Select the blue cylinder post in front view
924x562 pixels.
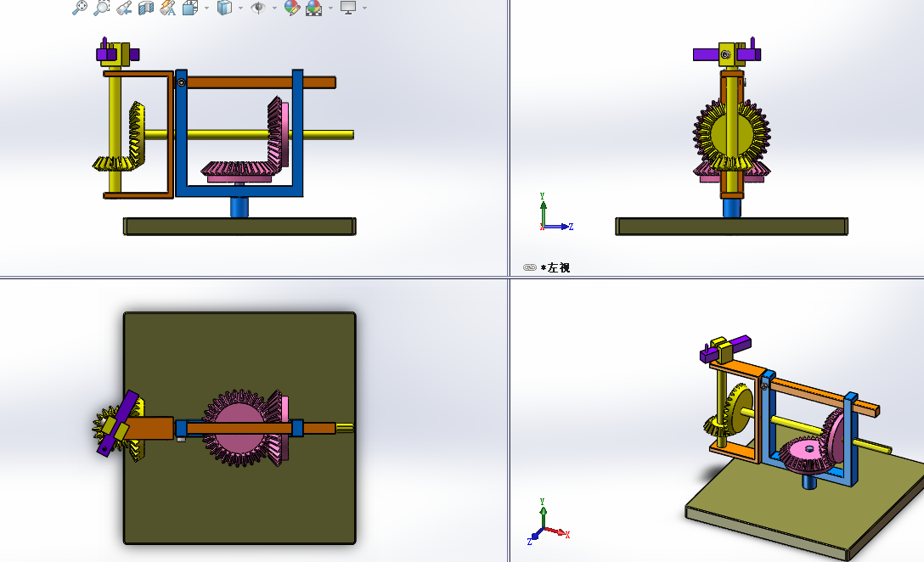click(x=239, y=207)
